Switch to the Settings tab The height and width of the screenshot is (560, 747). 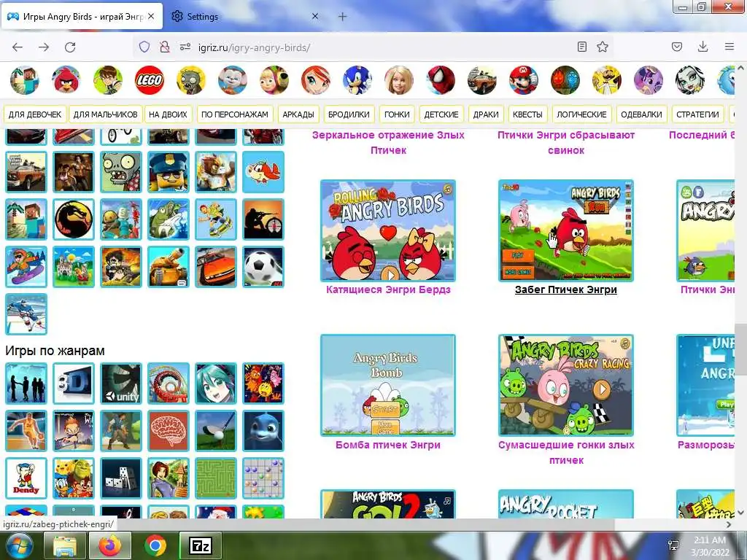[244, 16]
